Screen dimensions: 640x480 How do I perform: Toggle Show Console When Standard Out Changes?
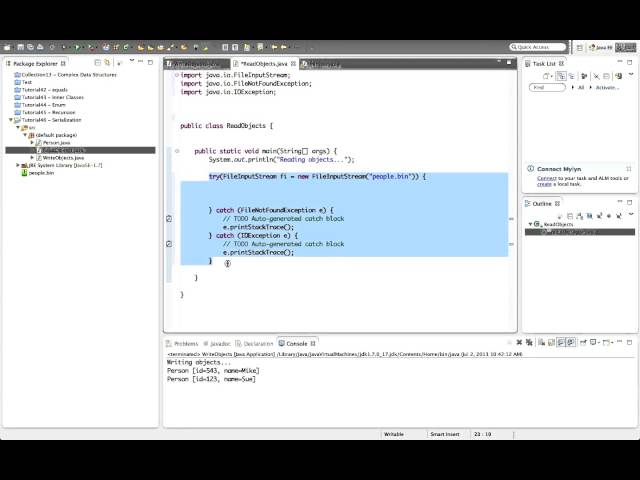(x=561, y=342)
